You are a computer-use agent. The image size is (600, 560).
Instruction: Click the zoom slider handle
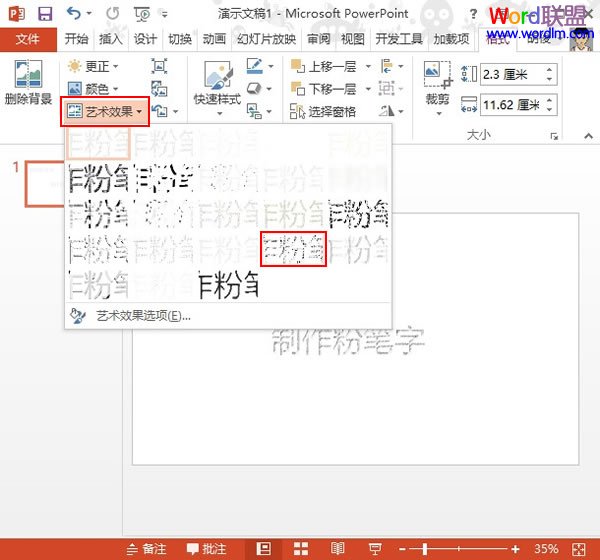(x=425, y=549)
